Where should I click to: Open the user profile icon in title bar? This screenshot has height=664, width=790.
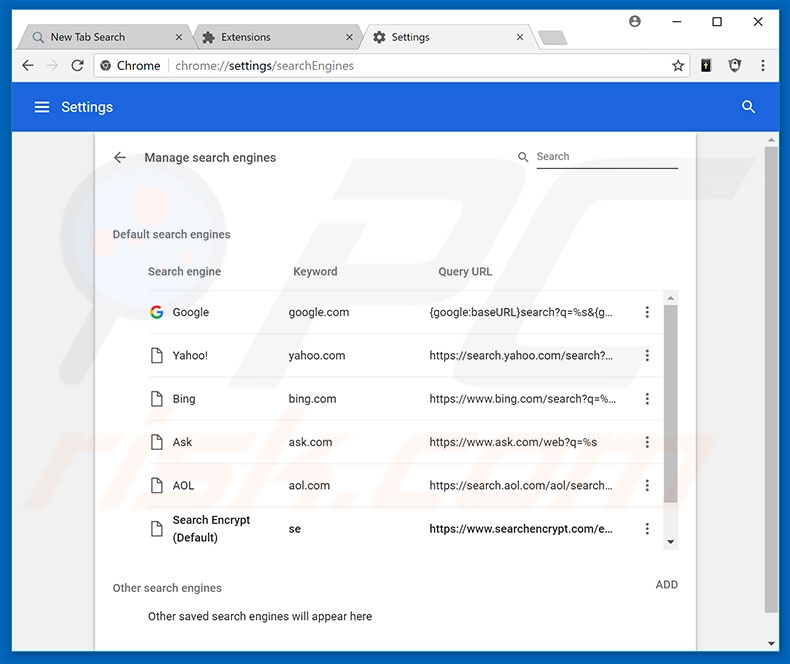click(635, 21)
